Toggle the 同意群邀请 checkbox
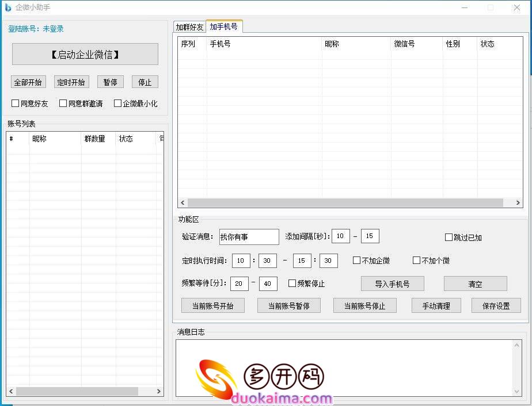Screen dimensions: 532x406 pos(63,104)
